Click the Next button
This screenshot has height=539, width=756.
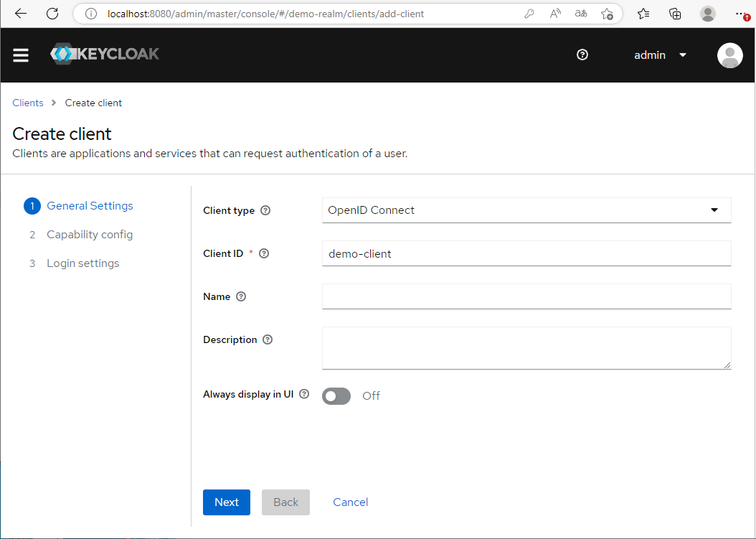[x=226, y=502]
